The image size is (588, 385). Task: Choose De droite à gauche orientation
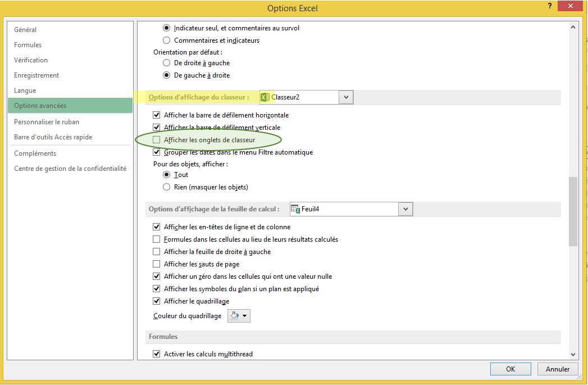pyautogui.click(x=166, y=63)
